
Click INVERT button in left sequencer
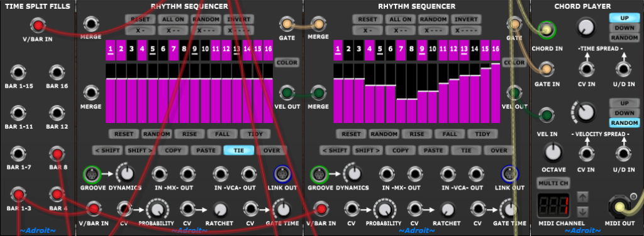coord(238,19)
